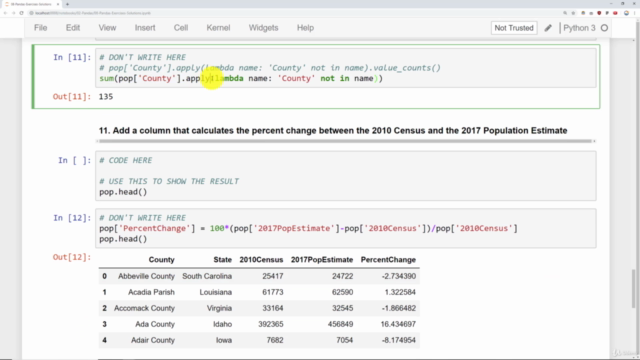Click the zoom magnifier icon in address bar
This screenshot has width=640, height=360.
(x=565, y=13)
